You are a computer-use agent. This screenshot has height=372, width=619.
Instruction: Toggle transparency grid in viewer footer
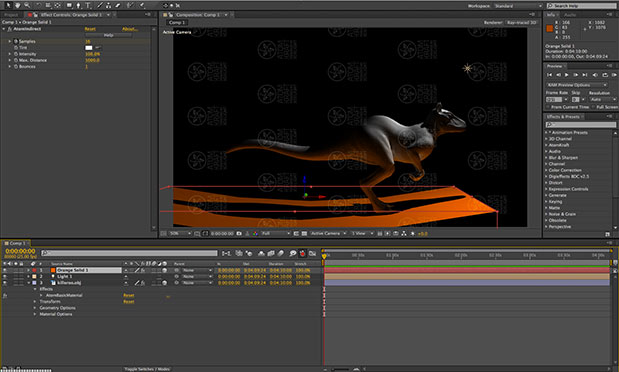coord(304,233)
